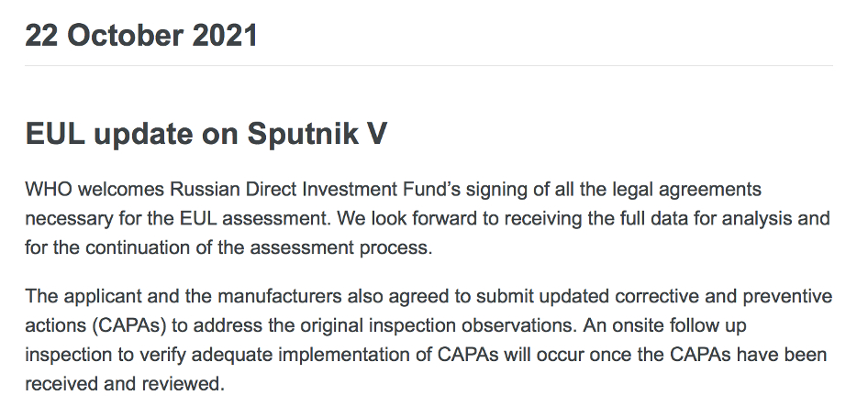
Task: Click the words "verify adequate implementation"
Action: (x=227, y=355)
